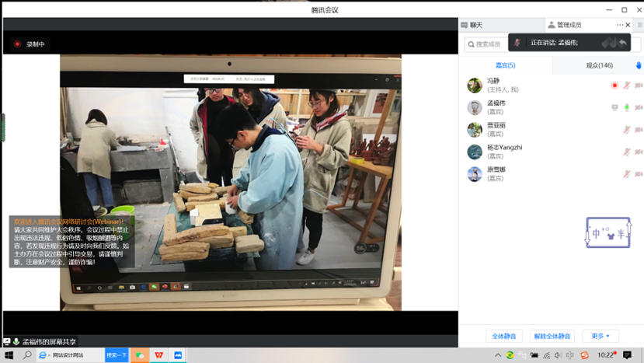Click screen share icon beside 孟福伟
Screen dimensions: 644x363
click(x=614, y=107)
